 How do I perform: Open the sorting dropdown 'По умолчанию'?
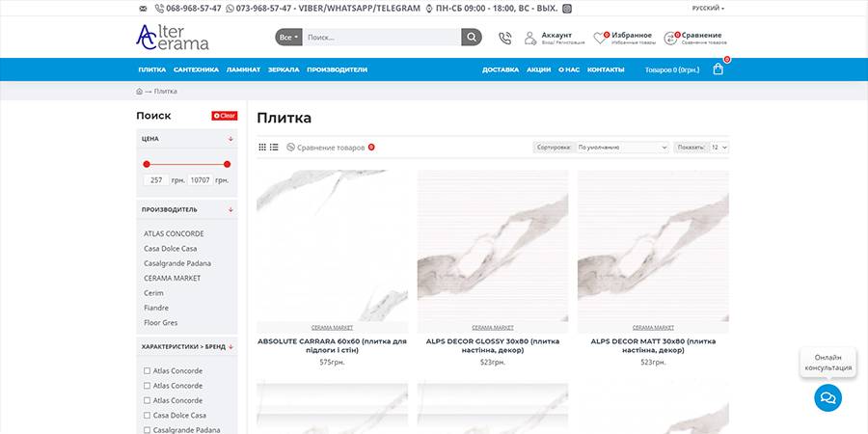click(621, 148)
